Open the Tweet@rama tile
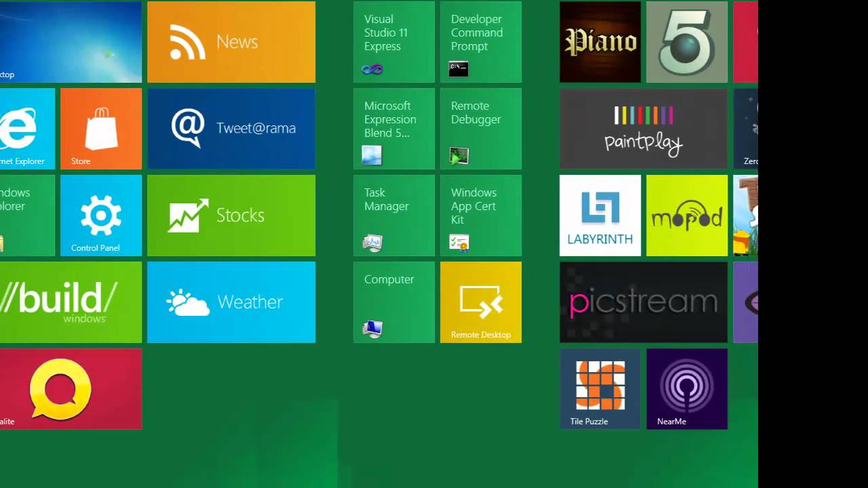This screenshot has height=488, width=868. [x=231, y=129]
